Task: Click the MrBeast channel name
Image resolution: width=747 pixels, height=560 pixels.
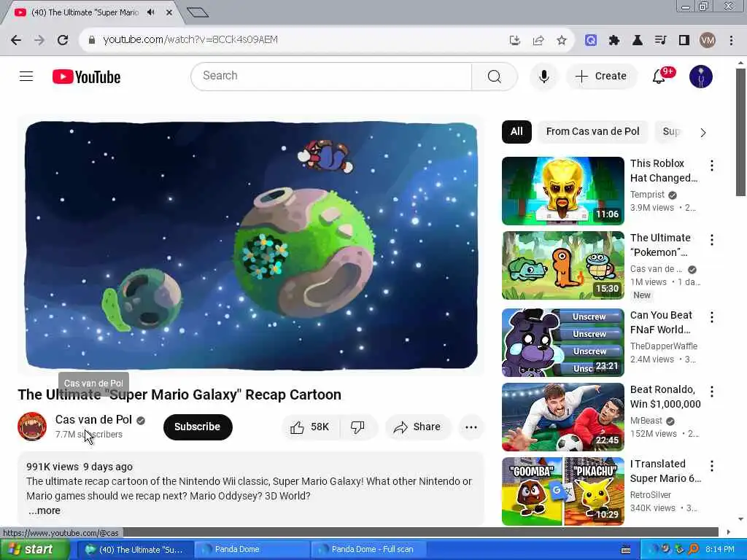Action: tap(646, 421)
